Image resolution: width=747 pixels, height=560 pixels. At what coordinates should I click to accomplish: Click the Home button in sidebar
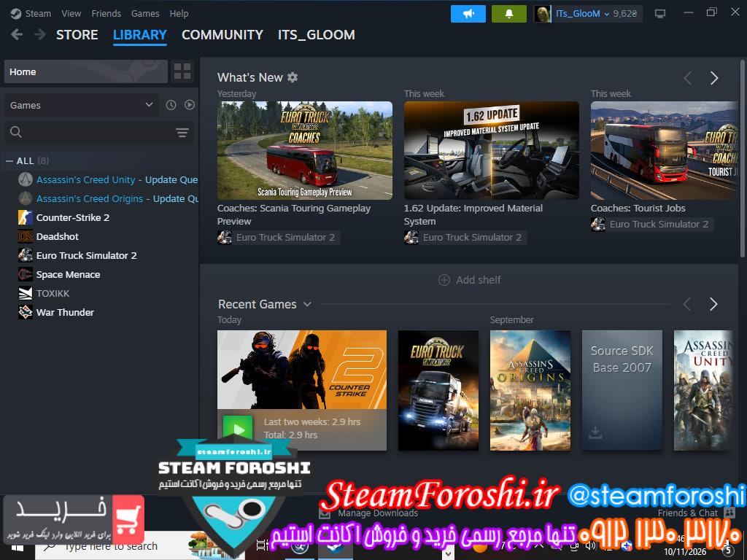(x=86, y=71)
